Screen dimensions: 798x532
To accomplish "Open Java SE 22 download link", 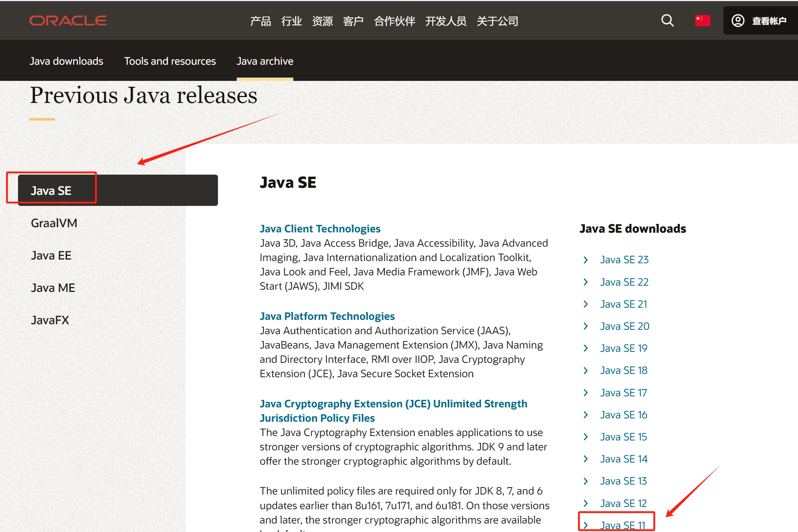I will pyautogui.click(x=624, y=282).
